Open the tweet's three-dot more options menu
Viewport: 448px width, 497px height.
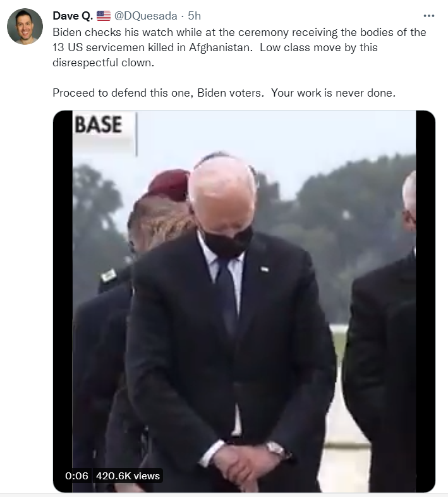(428, 16)
